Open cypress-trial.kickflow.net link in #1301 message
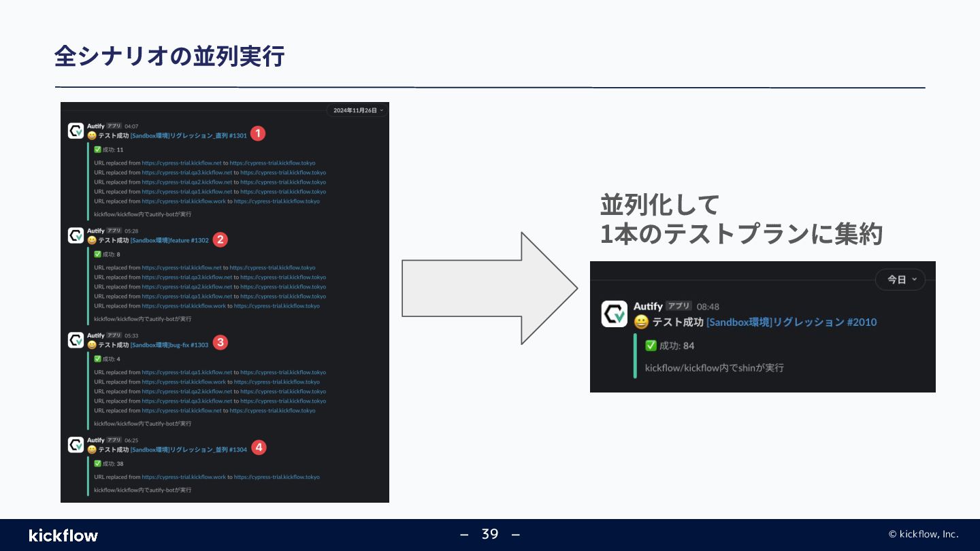Screen dimensions: 980x551 coord(182,163)
